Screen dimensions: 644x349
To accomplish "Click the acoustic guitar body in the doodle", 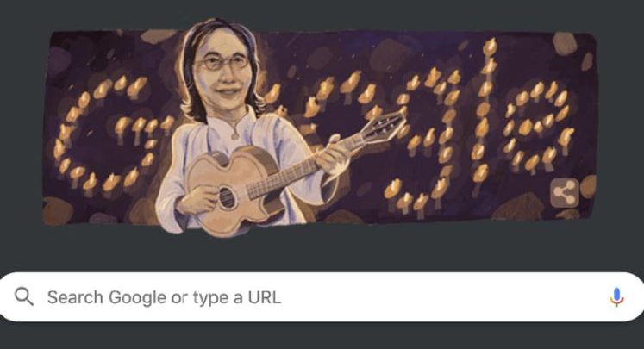I will (x=234, y=191).
